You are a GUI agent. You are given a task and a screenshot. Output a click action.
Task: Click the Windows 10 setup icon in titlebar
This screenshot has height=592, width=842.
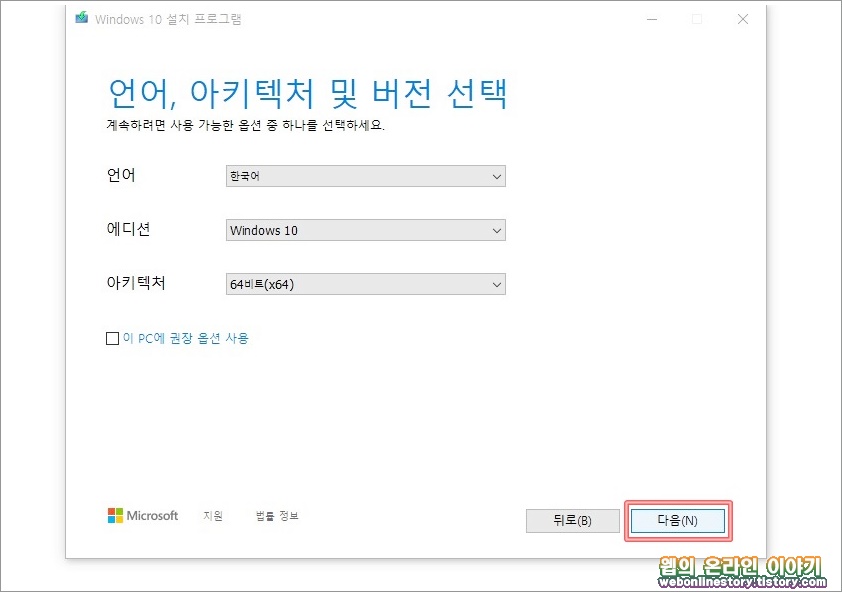pyautogui.click(x=81, y=18)
